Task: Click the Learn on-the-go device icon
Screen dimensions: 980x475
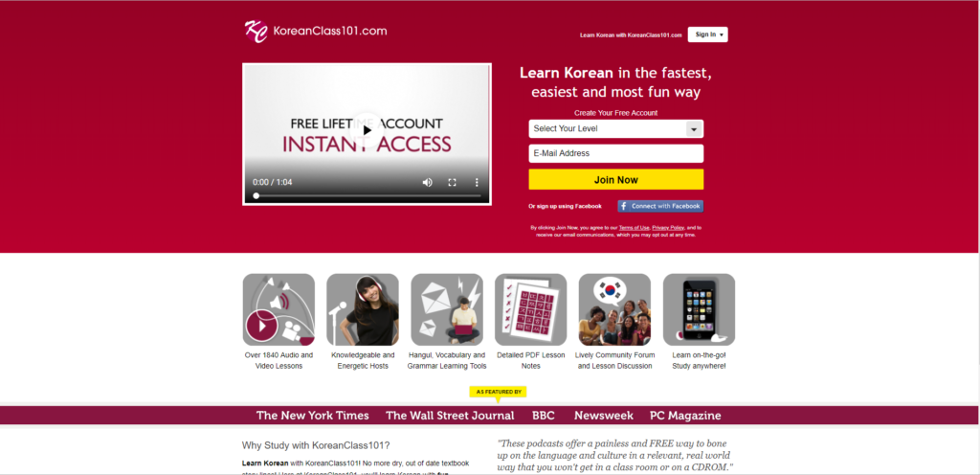Action: pos(699,309)
